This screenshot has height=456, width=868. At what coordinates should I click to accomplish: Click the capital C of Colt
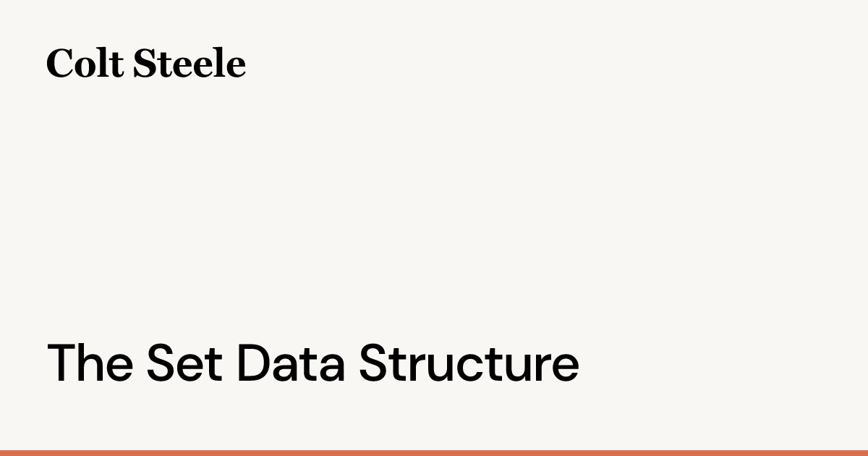[60, 63]
